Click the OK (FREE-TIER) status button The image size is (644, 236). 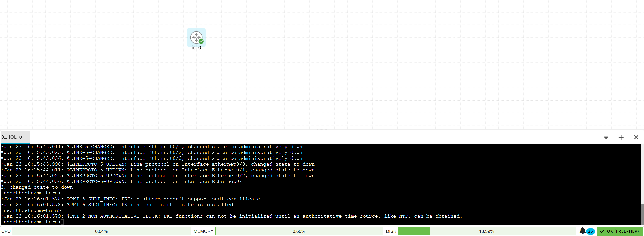click(x=620, y=231)
